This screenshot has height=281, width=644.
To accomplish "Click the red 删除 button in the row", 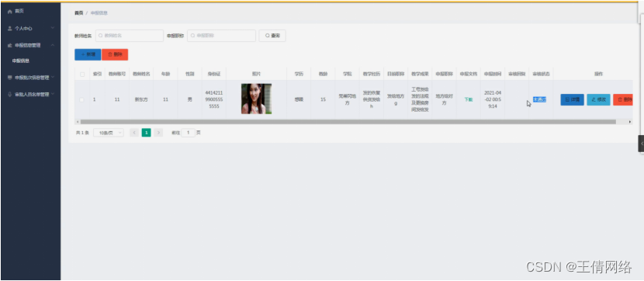I will tap(623, 100).
